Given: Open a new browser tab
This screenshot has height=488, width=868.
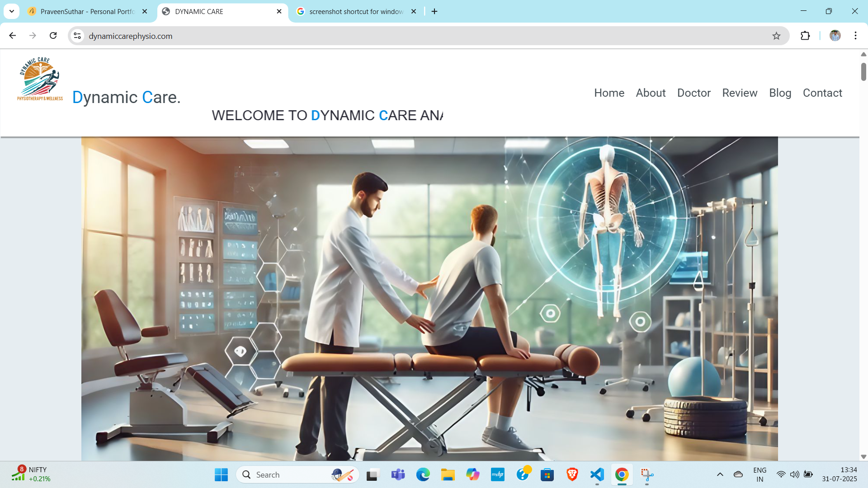Looking at the screenshot, I should pyautogui.click(x=434, y=11).
